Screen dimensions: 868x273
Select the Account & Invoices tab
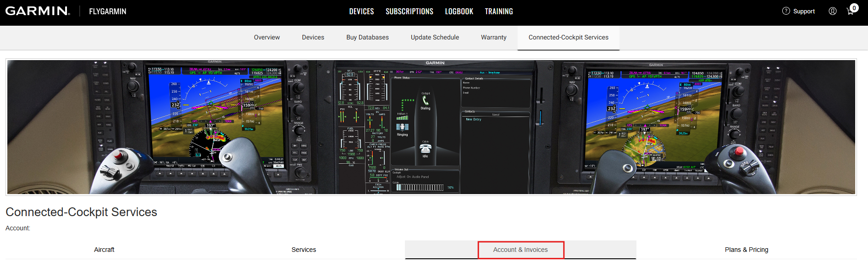click(x=520, y=250)
